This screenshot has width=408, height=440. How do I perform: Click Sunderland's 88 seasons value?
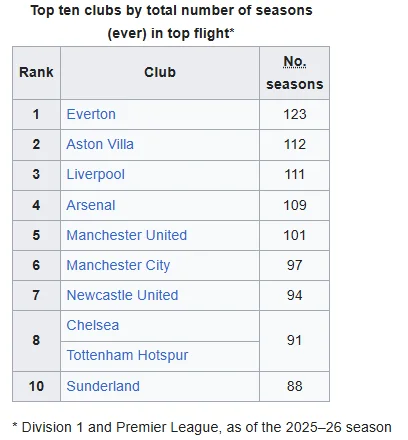point(295,386)
